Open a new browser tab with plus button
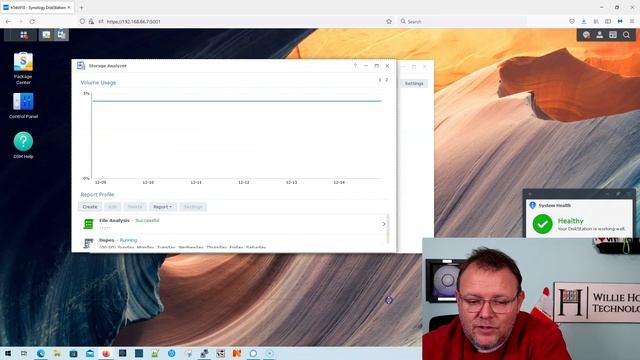 (81, 7)
